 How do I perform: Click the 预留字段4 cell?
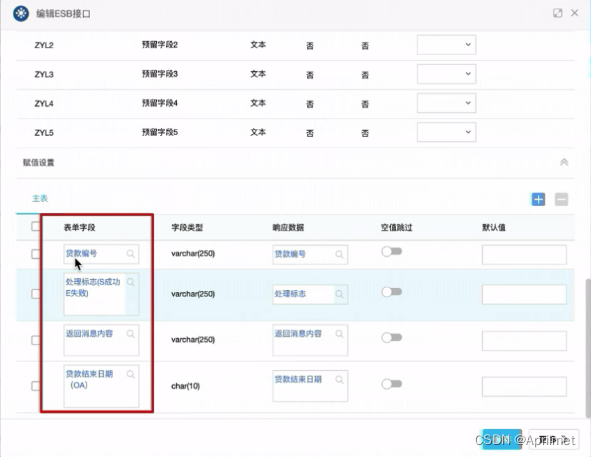(x=160, y=103)
